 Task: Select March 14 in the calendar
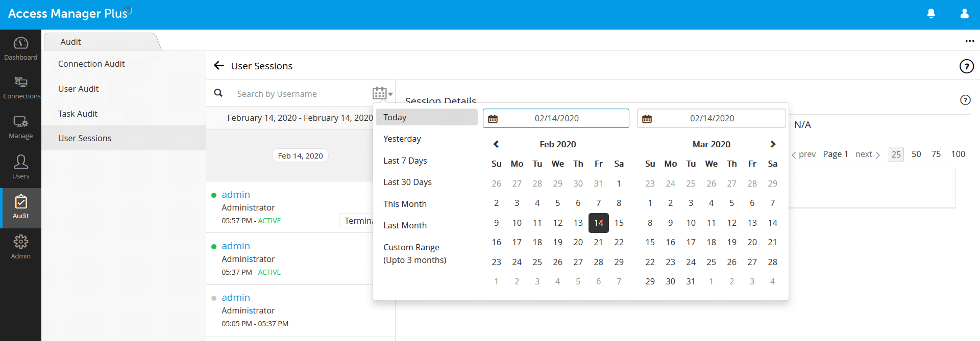[772, 223]
